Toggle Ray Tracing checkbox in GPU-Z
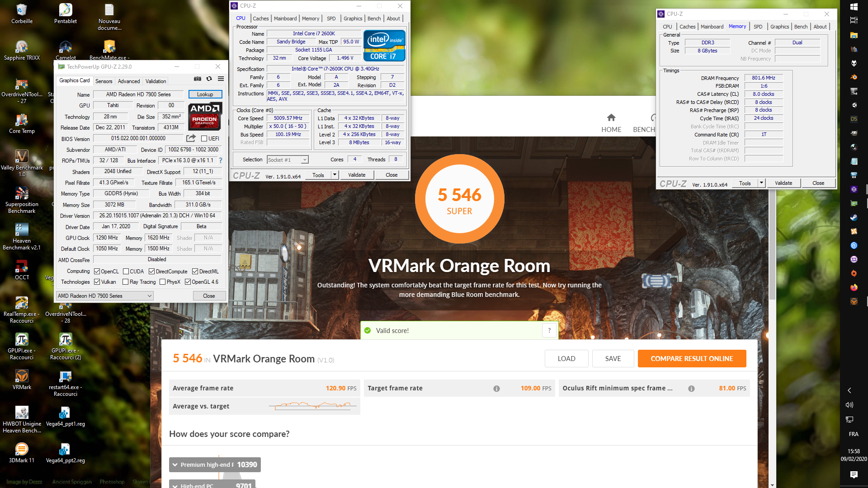Screen dimensions: 868x488 (126, 282)
